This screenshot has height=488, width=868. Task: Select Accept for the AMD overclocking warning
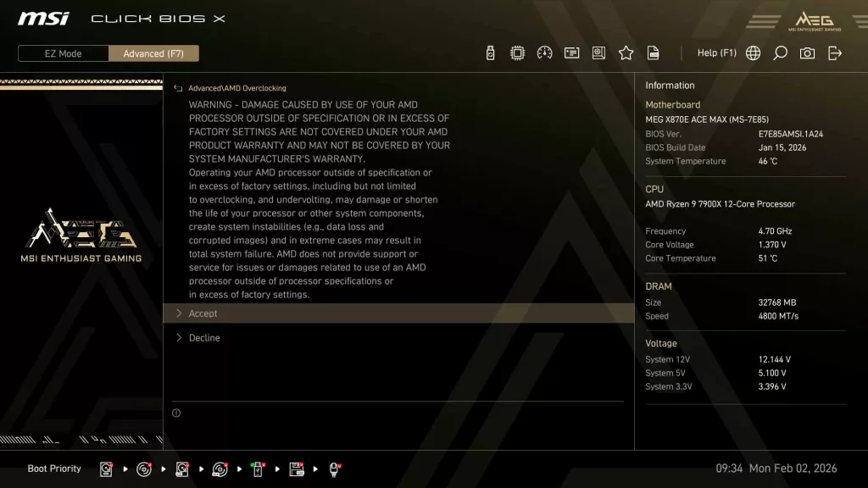pos(203,313)
